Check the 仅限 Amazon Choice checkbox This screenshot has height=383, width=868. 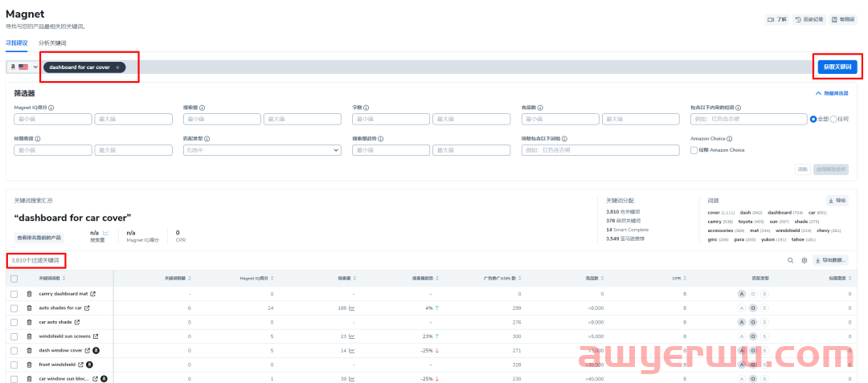tap(694, 150)
